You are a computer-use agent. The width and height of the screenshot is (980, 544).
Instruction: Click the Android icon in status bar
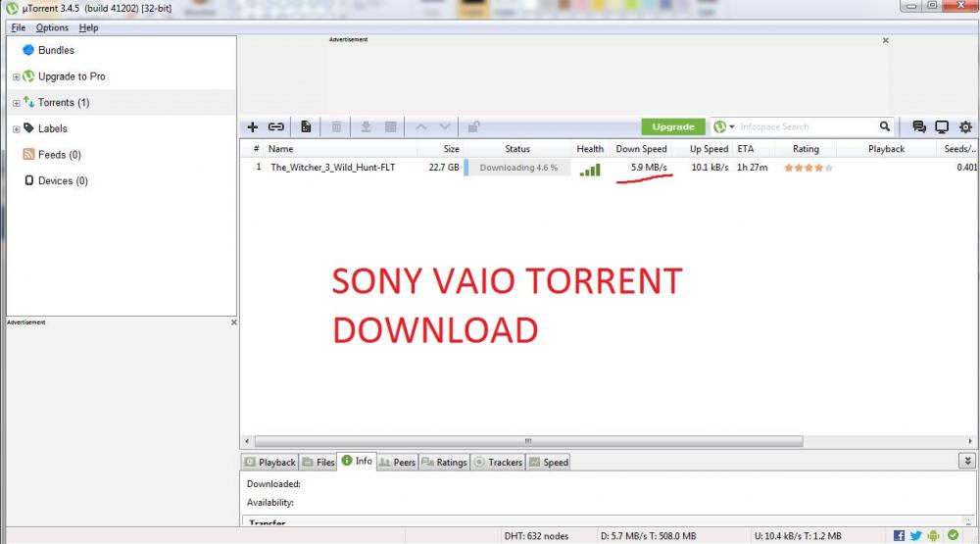(x=933, y=536)
